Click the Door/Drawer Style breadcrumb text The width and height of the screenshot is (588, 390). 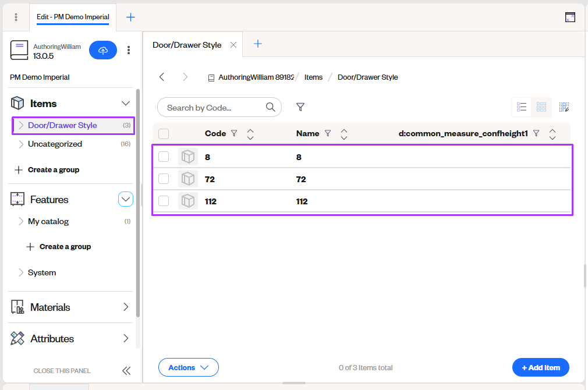pyautogui.click(x=367, y=77)
